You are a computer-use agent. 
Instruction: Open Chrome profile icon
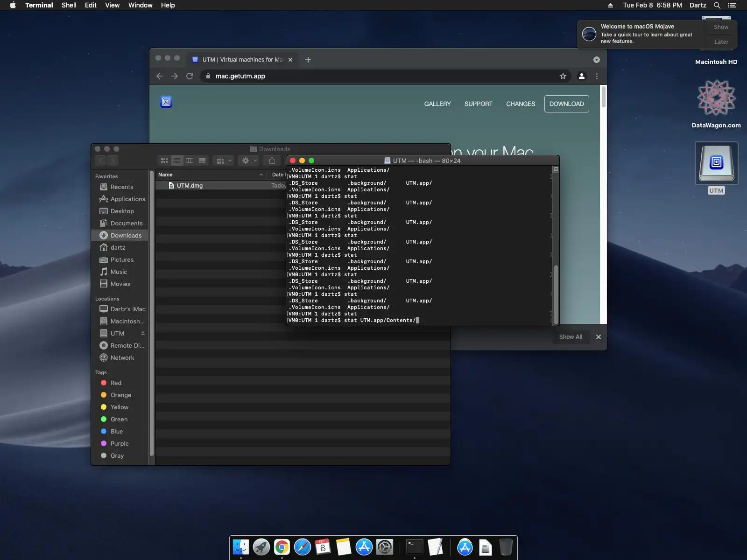click(582, 76)
